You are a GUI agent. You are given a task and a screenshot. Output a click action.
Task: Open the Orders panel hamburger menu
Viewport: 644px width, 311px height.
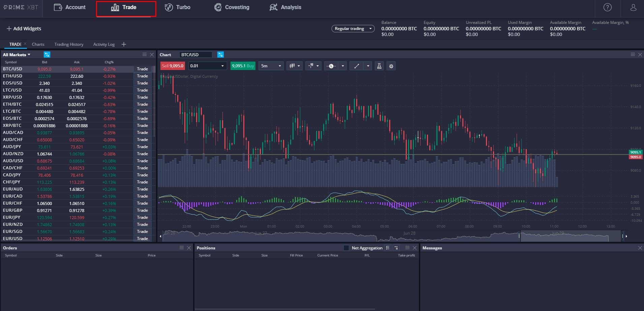182,248
